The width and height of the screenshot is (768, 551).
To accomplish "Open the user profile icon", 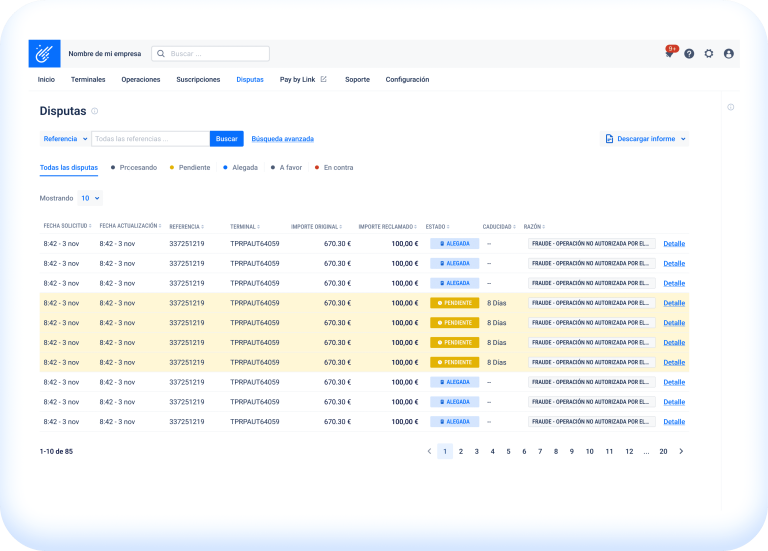I will pos(728,54).
